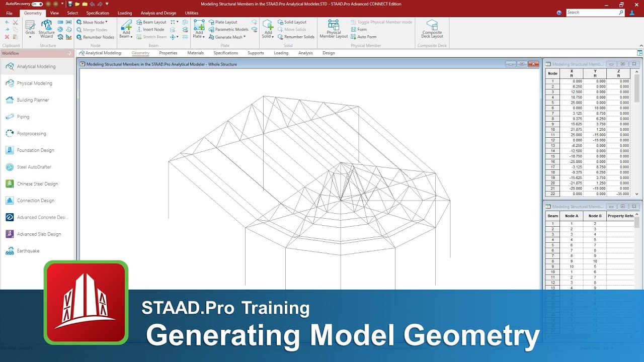Open the File menu

(9, 13)
